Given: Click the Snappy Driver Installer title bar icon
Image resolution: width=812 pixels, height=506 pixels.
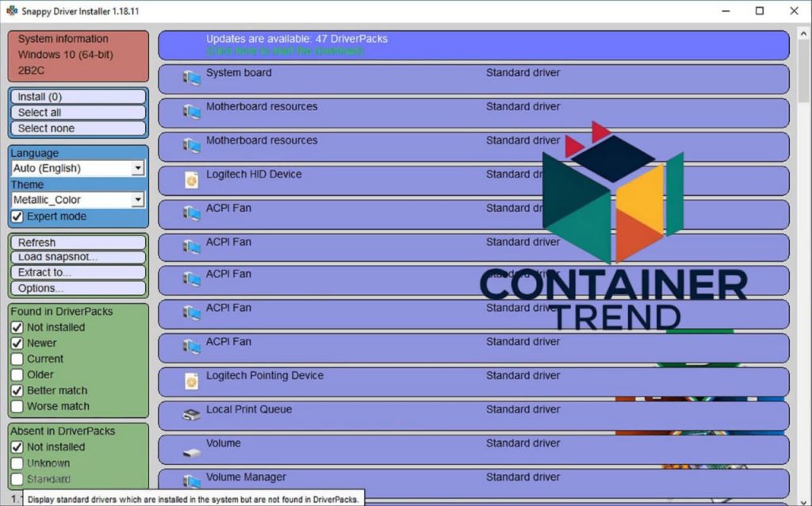Looking at the screenshot, I should point(11,11).
